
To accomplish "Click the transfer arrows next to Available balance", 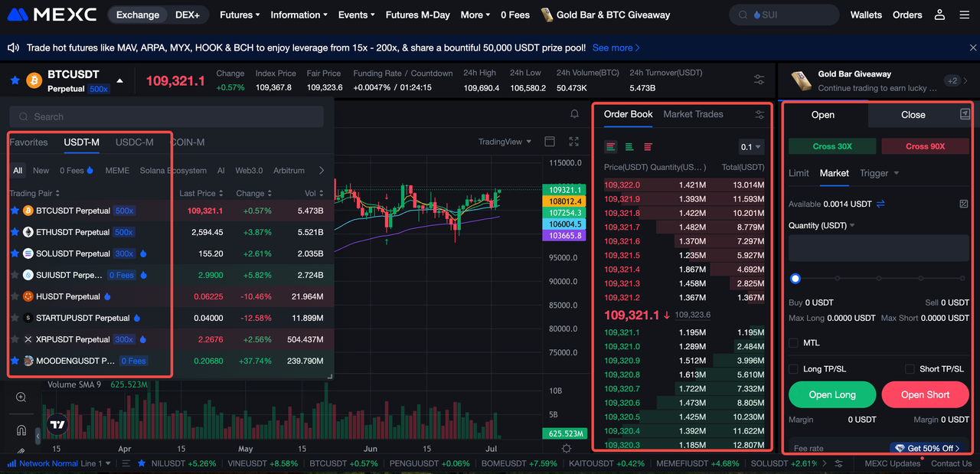I will 880,204.
